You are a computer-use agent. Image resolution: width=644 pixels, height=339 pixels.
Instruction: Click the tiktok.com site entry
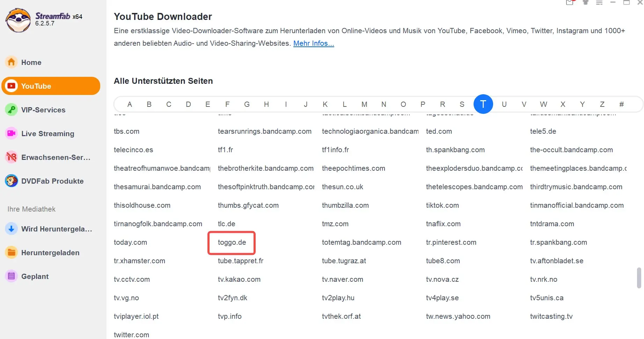pyautogui.click(x=442, y=205)
